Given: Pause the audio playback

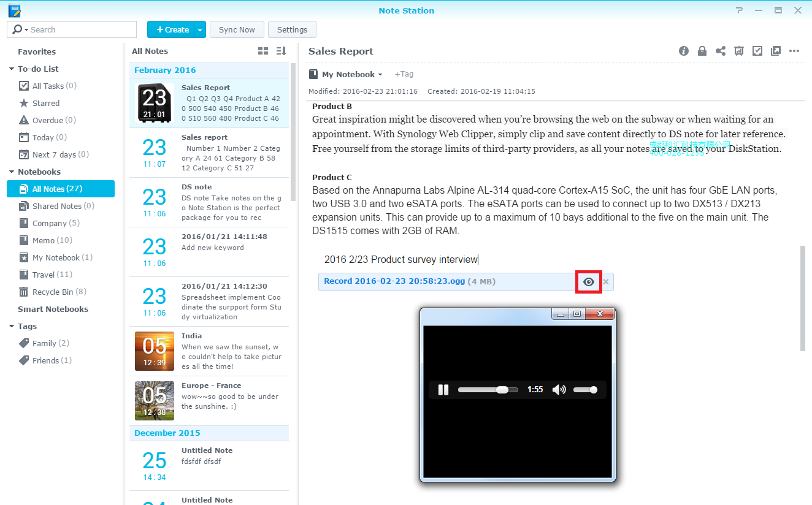Looking at the screenshot, I should pos(443,390).
